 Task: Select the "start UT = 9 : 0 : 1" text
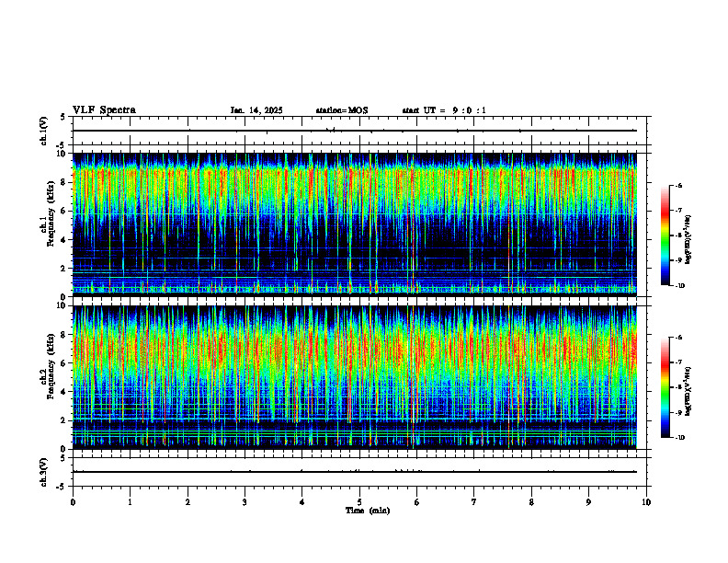[444, 110]
